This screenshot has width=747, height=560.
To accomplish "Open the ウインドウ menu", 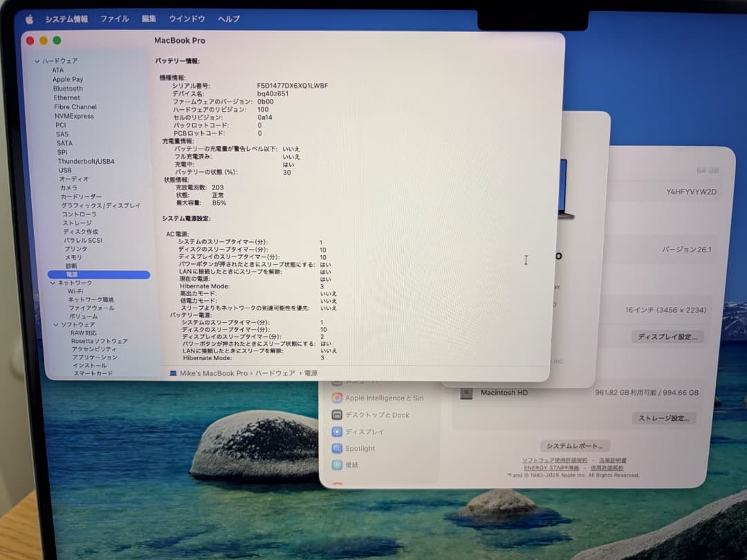I will pos(187,19).
